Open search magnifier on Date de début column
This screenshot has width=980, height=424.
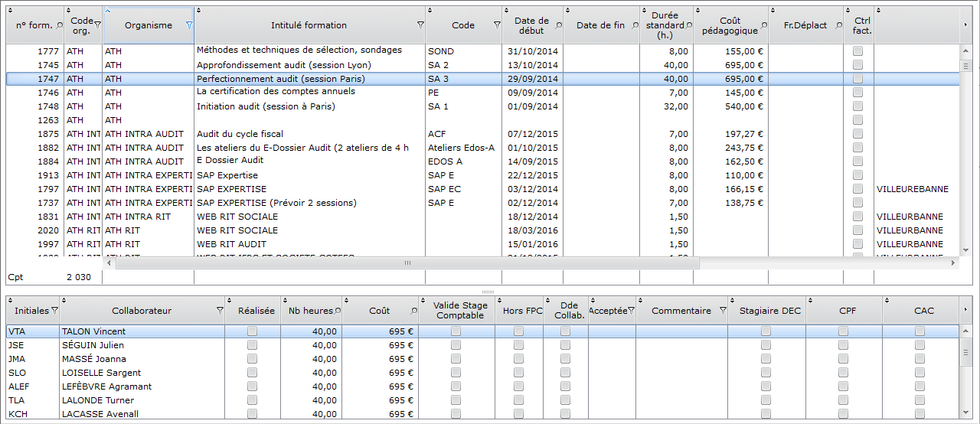558,25
